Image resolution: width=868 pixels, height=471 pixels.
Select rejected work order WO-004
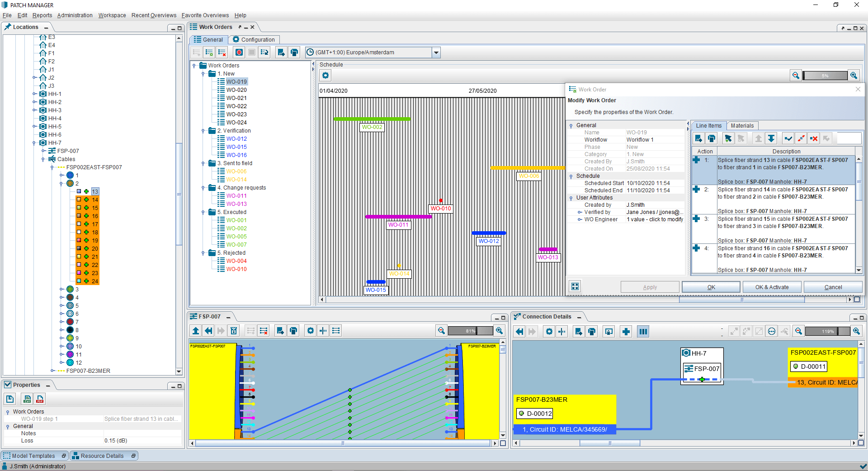pyautogui.click(x=236, y=261)
